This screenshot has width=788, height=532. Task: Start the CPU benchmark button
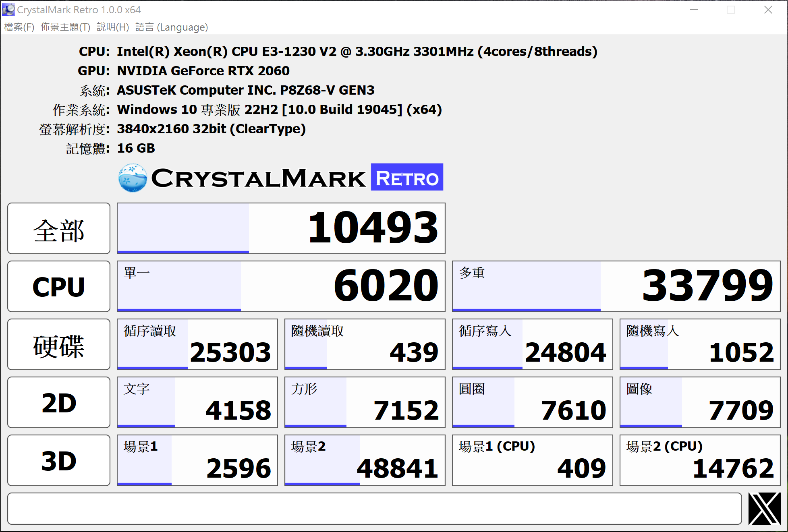[x=59, y=286]
